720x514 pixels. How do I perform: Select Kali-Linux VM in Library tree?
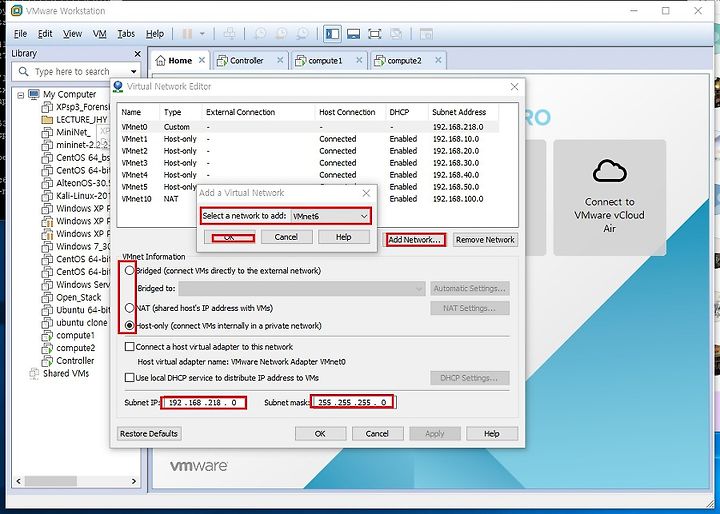coord(76,196)
